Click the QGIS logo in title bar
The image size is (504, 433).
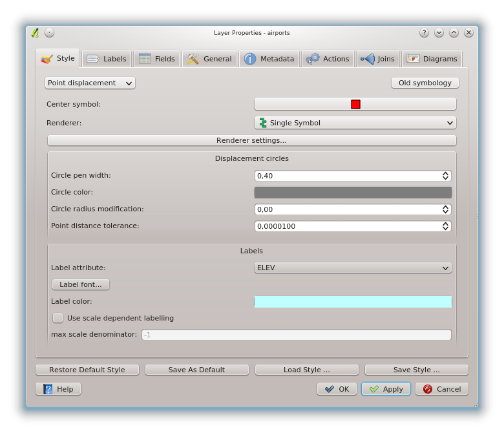point(35,32)
